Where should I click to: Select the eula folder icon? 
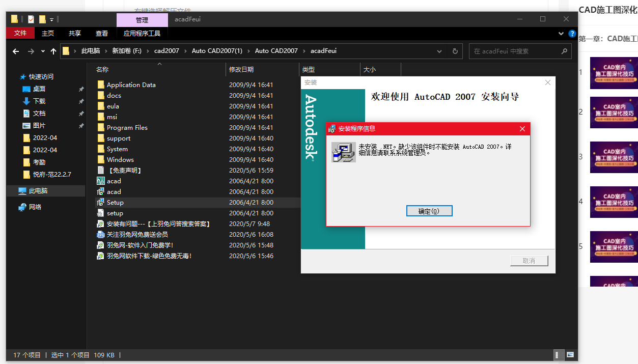coord(101,106)
